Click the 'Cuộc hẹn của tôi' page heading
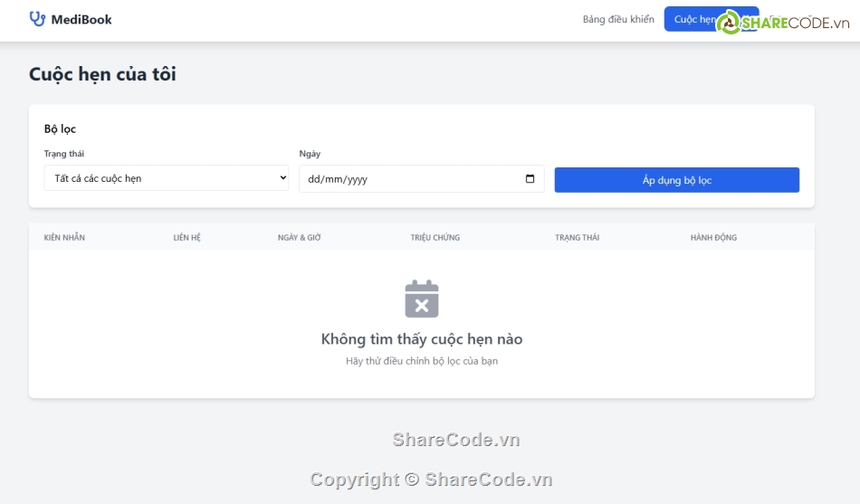Viewport: 860px width, 504px height. coord(102,74)
